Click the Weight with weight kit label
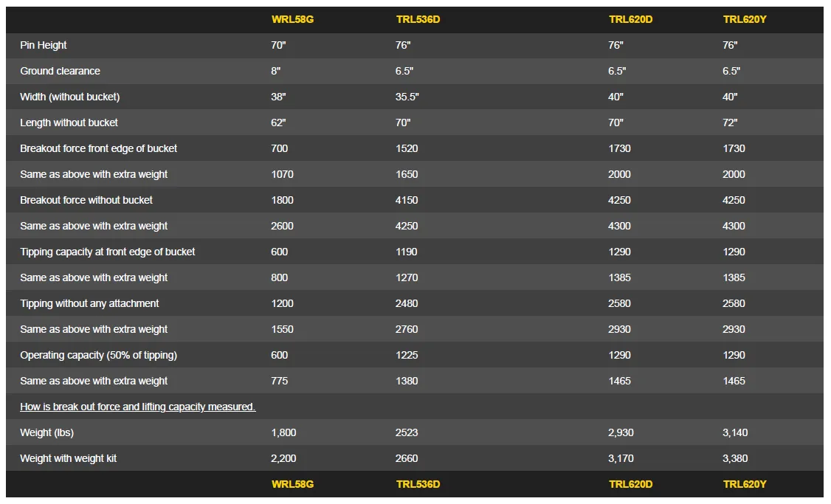The width and height of the screenshot is (831, 504). [x=69, y=459]
